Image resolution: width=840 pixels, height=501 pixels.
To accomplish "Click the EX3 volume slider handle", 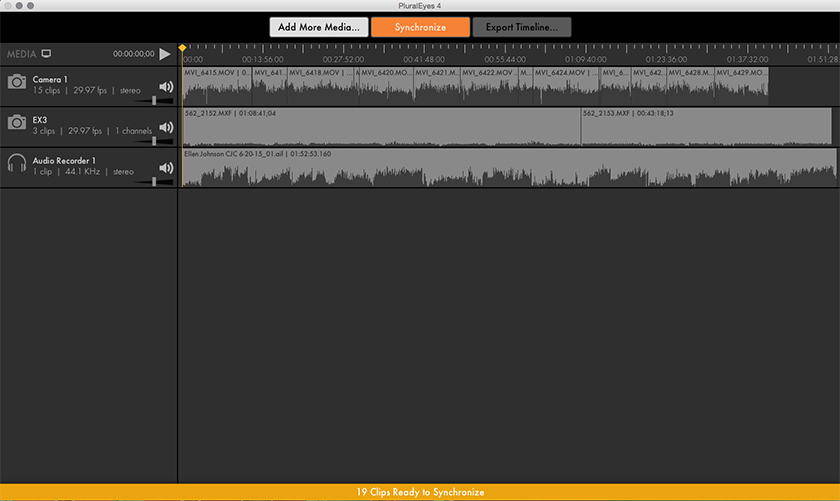I will (154, 141).
